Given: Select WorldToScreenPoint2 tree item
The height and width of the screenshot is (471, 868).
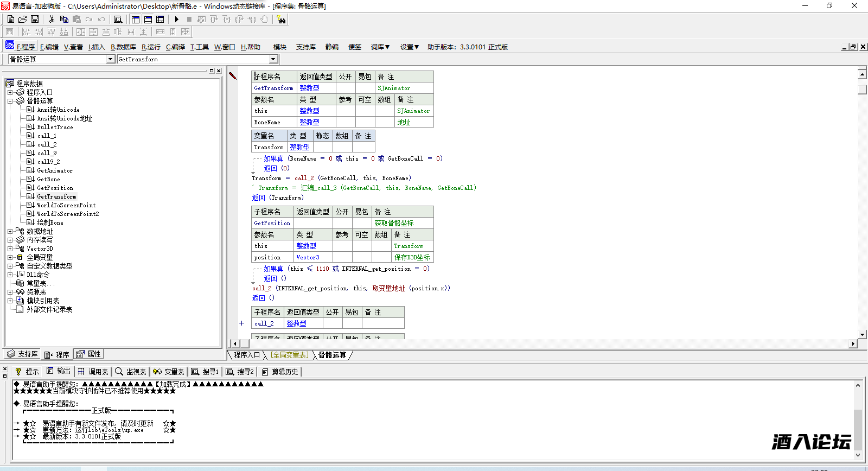Looking at the screenshot, I should (68, 214).
